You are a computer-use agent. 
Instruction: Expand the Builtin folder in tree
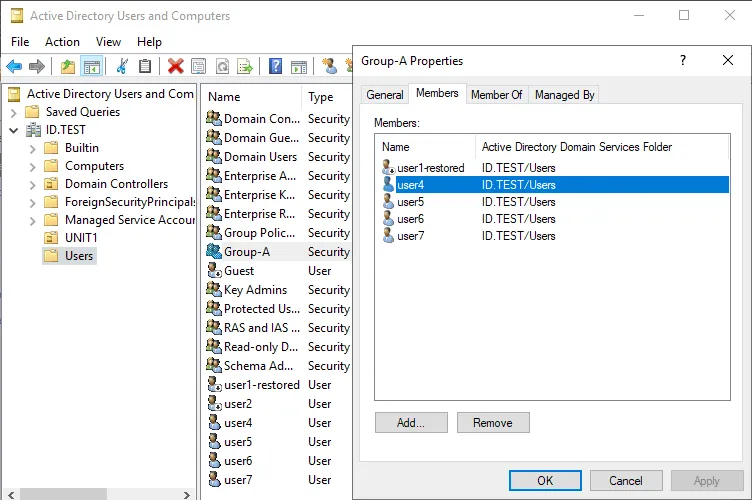click(x=32, y=148)
